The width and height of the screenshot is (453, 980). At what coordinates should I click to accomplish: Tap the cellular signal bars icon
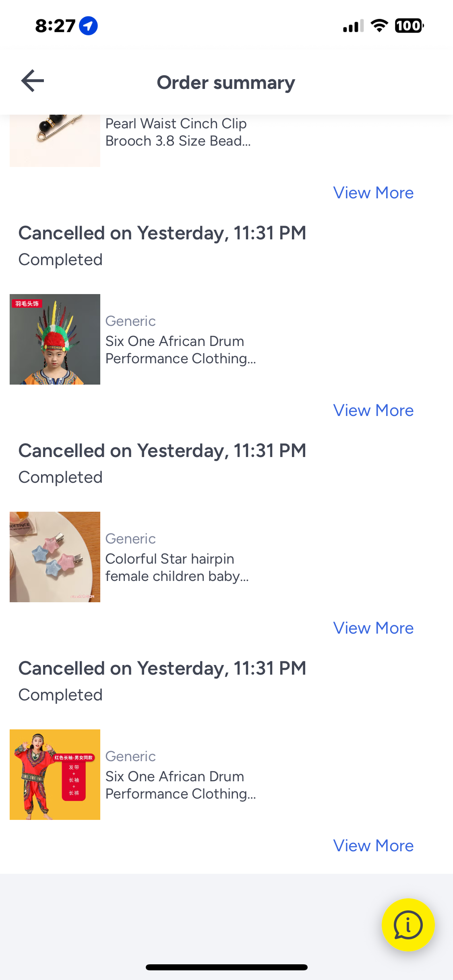click(x=353, y=26)
